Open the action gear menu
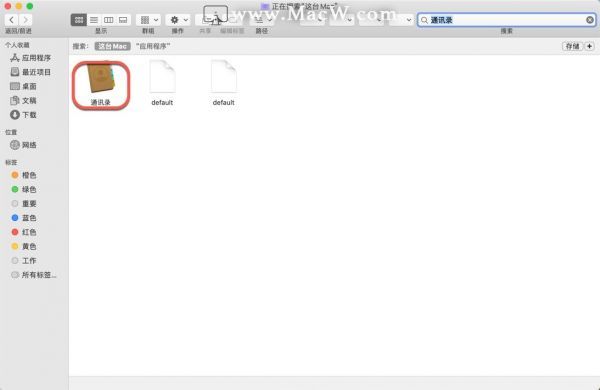The height and width of the screenshot is (390, 600). [x=178, y=20]
